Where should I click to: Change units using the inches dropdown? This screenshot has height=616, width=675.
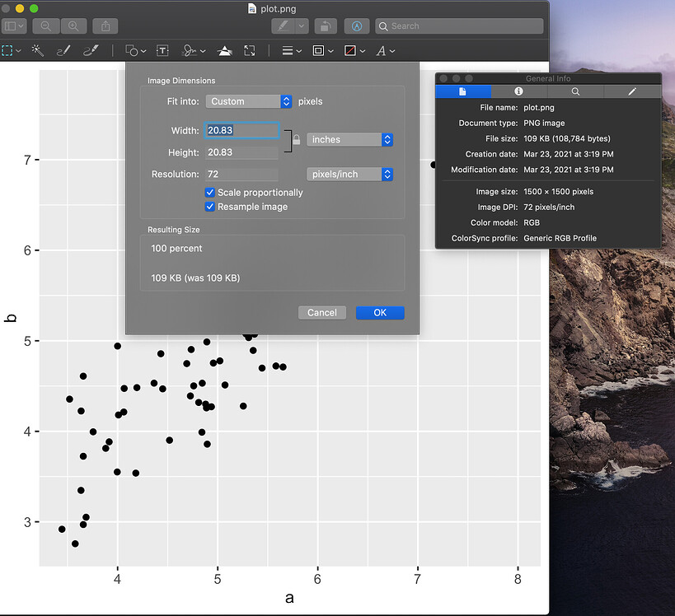[347, 139]
